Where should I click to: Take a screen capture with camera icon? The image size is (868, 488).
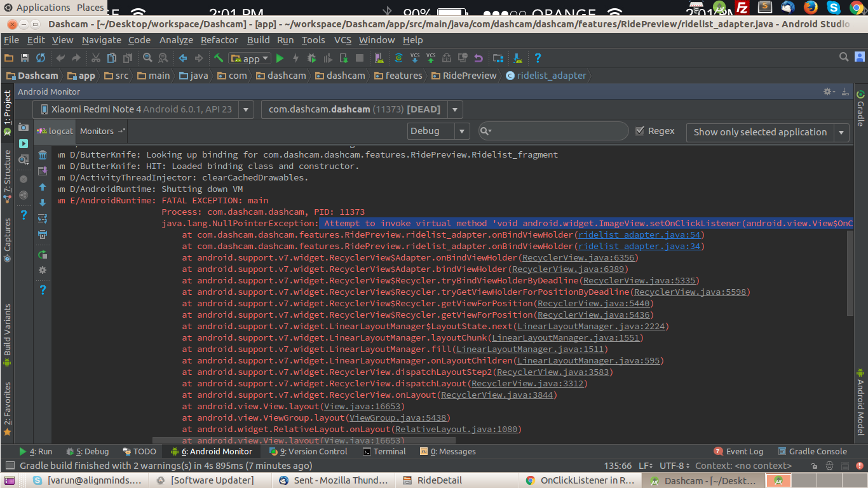coord(24,127)
